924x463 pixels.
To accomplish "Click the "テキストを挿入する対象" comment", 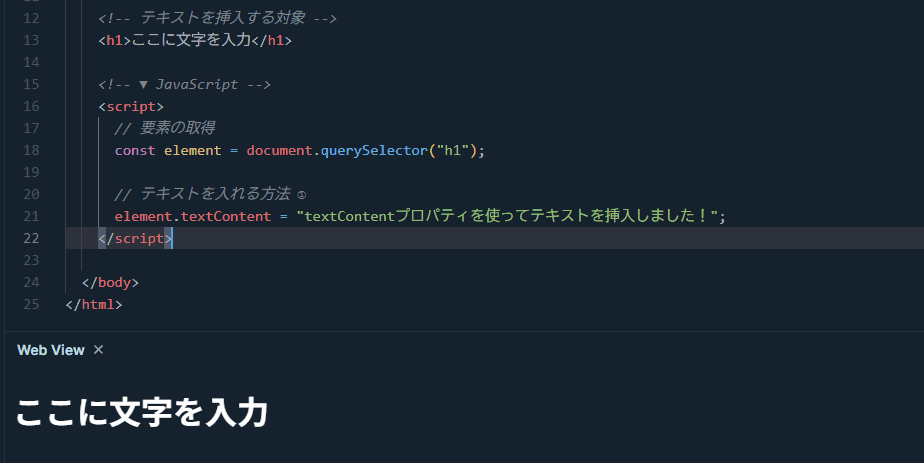I will coord(218,18).
